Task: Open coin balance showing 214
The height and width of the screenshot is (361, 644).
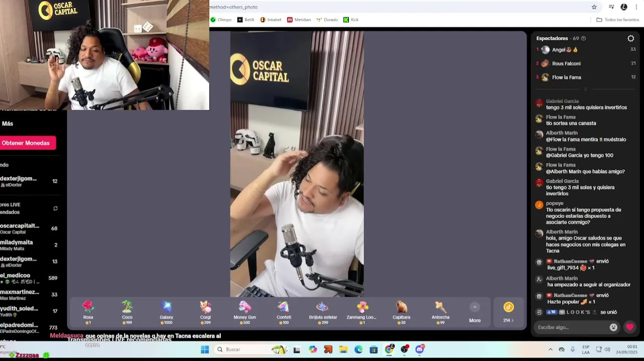Action: point(508,312)
